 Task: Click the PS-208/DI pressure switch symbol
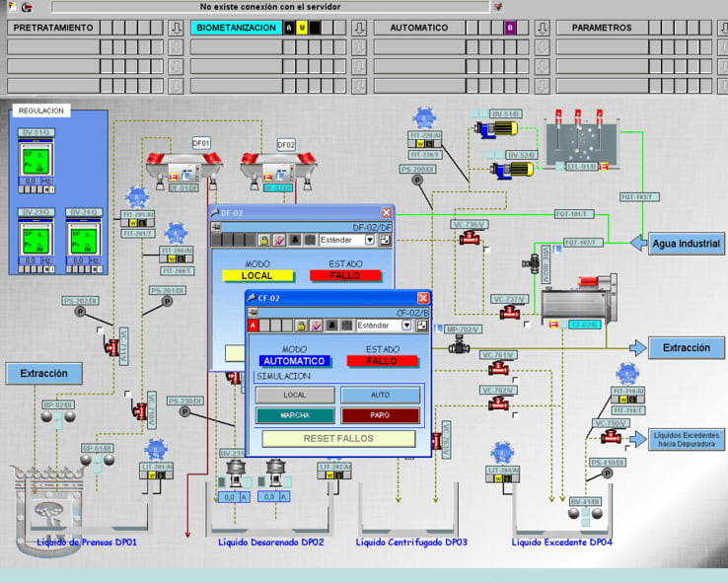(417, 181)
